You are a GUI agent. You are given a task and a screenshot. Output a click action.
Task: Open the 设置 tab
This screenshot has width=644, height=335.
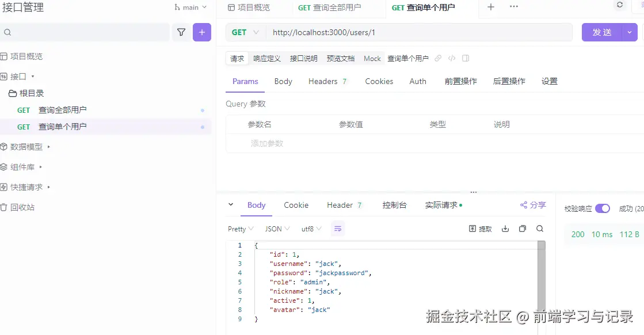550,81
